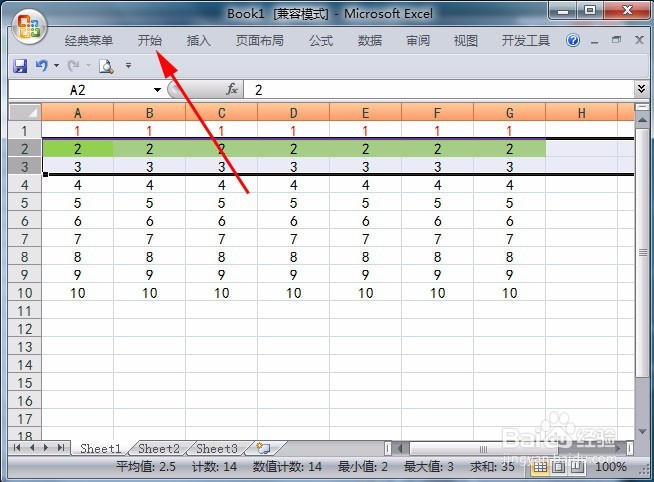Open Customize Quick Access Toolbar dropdown
Screen dimensions: 654x482
128,65
